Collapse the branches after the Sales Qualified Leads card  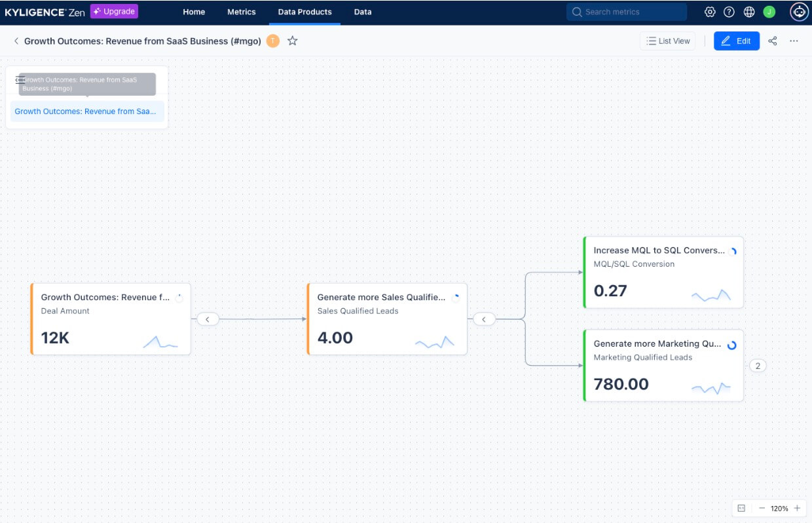tap(485, 319)
